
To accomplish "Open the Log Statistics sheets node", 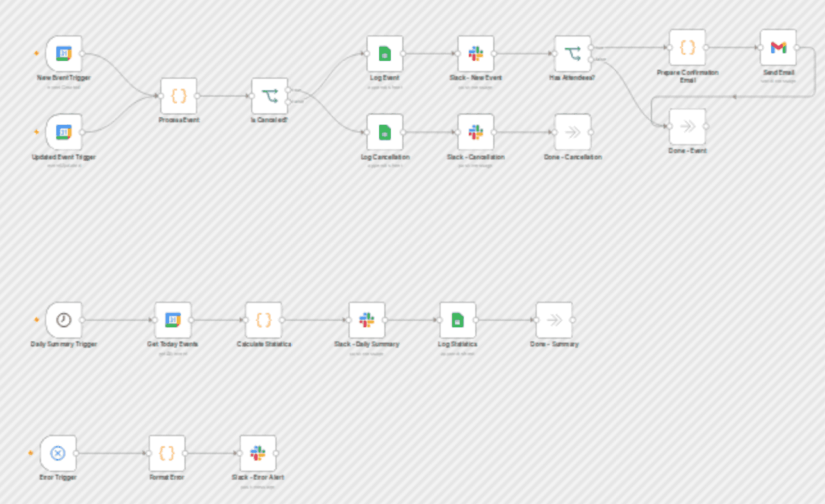I will coord(457,320).
